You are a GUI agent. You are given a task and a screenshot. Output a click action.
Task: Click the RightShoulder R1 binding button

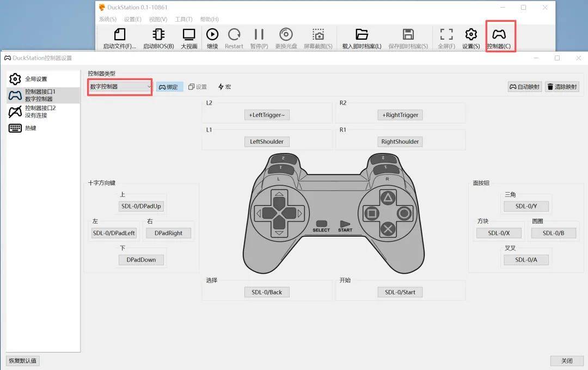[x=400, y=141]
